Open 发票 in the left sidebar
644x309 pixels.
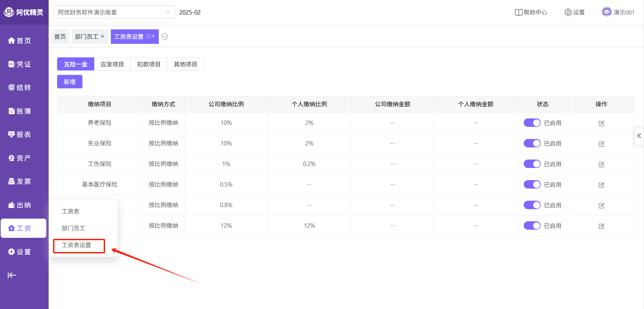(x=20, y=181)
